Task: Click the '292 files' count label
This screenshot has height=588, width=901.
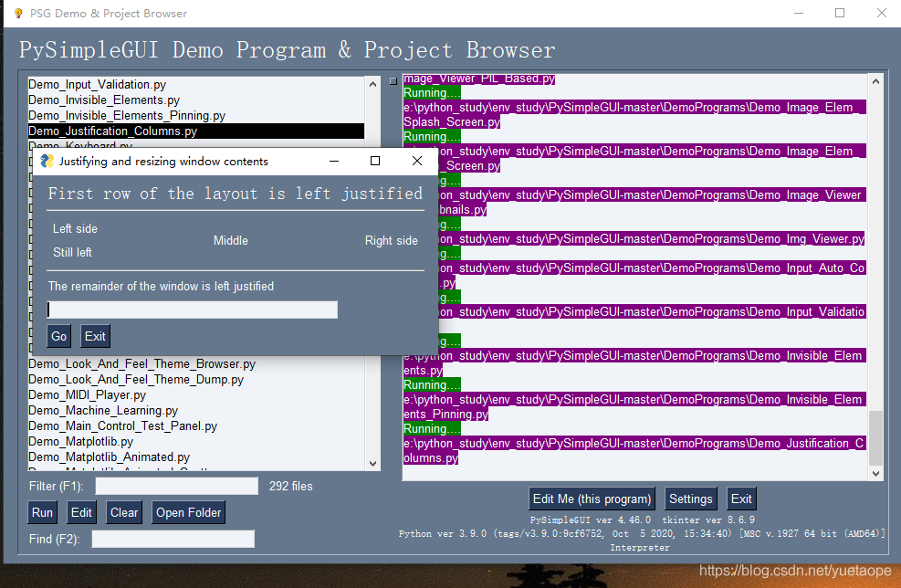Action: [x=291, y=487]
